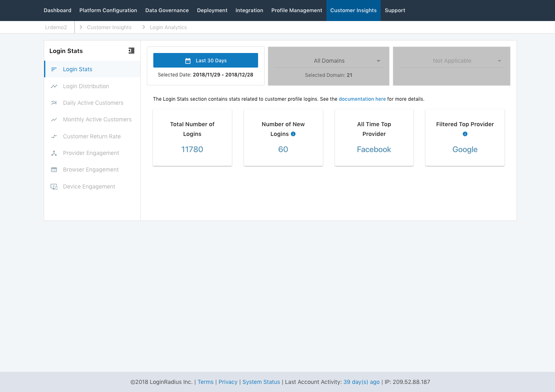
Task: Click the Last 30 Days date button
Action: click(x=205, y=60)
